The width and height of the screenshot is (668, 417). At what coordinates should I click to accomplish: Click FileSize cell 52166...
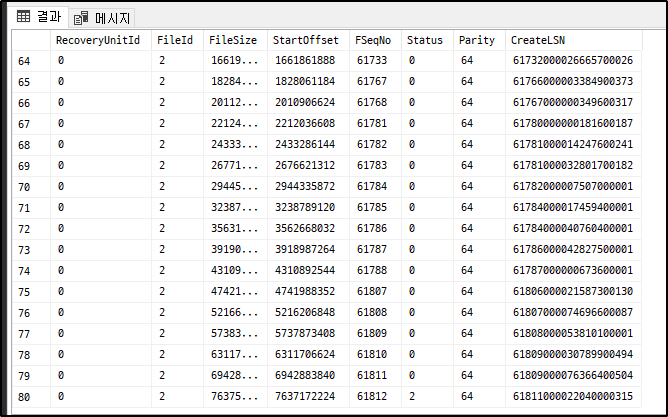234,313
